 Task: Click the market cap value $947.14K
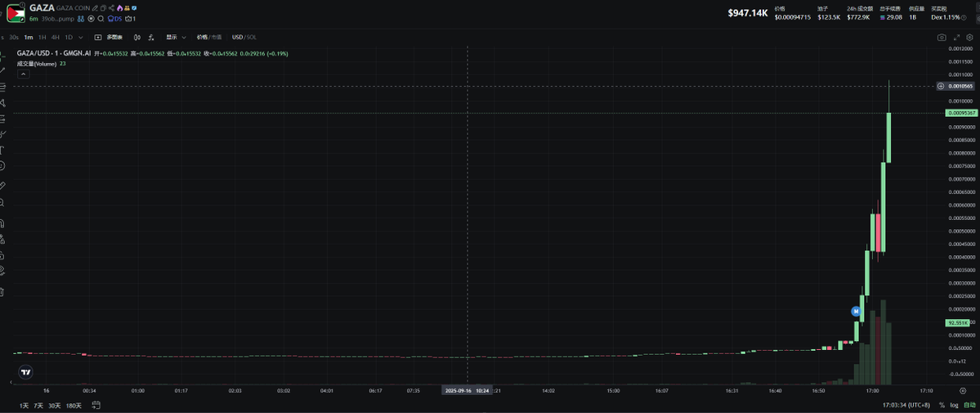pos(748,13)
